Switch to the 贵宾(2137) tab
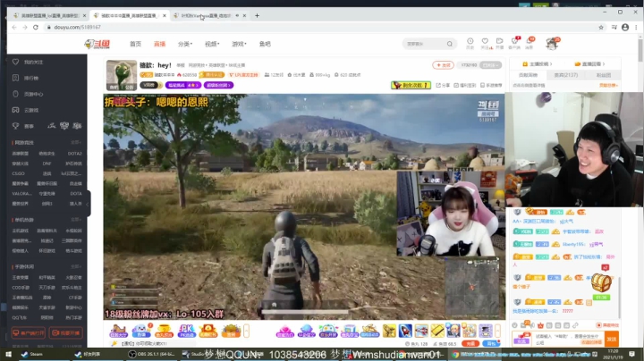Screen dimensions: 644x361 coord(565,75)
